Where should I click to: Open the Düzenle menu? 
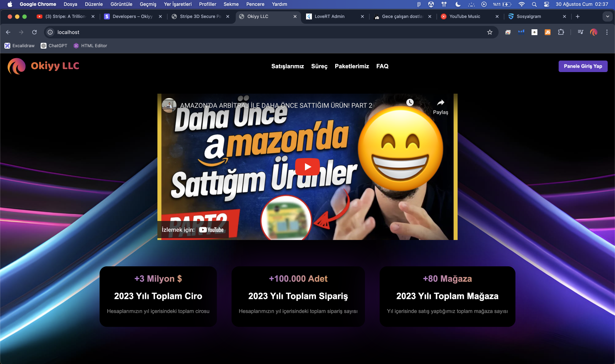click(x=94, y=4)
